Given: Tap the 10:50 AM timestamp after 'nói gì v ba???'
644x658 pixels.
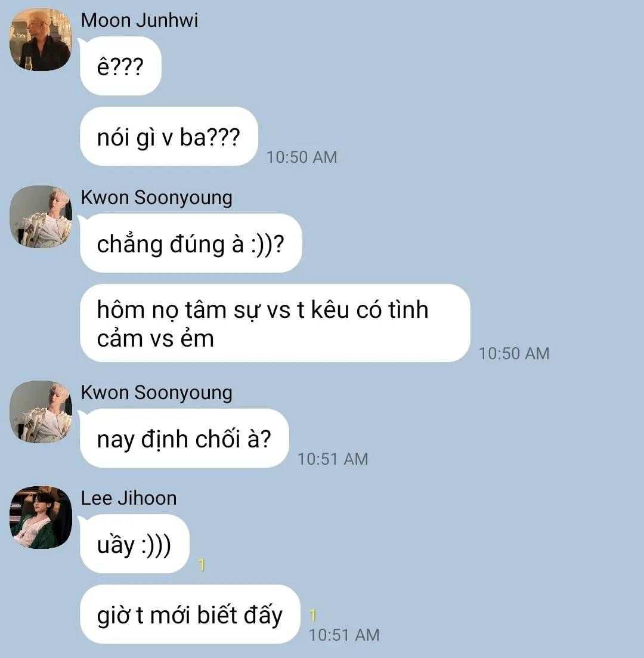Looking at the screenshot, I should click(x=302, y=157).
